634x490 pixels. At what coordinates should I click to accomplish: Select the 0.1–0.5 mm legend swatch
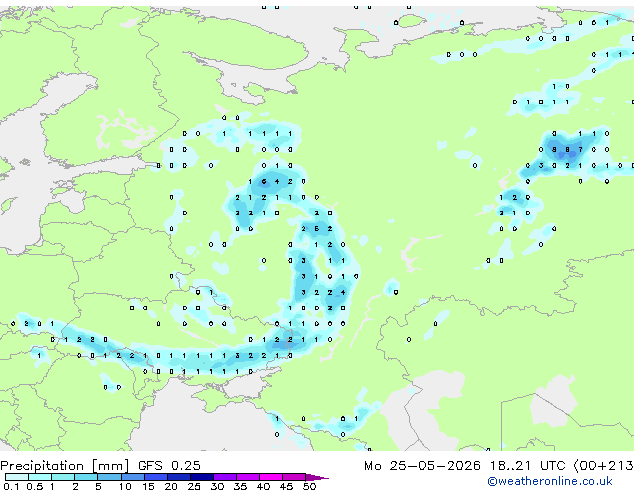coord(17,477)
